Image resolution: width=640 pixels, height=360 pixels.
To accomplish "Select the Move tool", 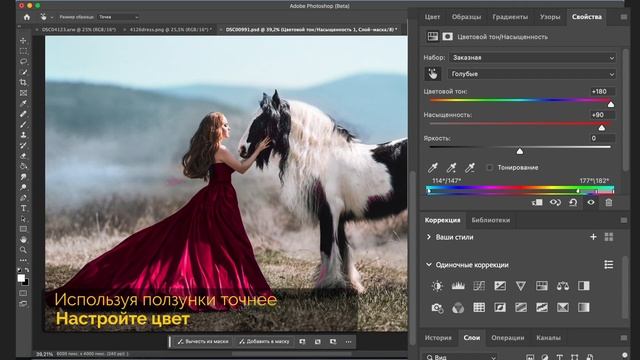I will tap(23, 40).
